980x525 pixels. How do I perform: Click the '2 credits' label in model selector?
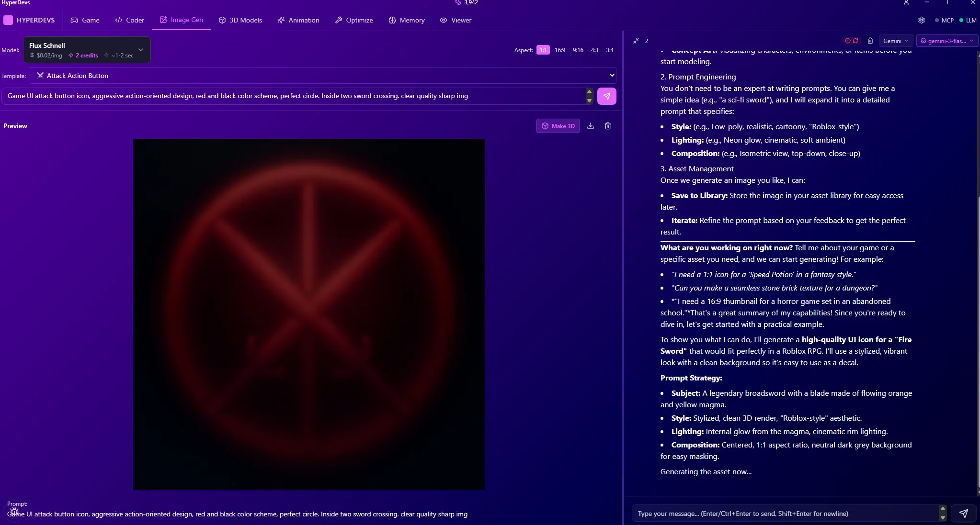83,56
